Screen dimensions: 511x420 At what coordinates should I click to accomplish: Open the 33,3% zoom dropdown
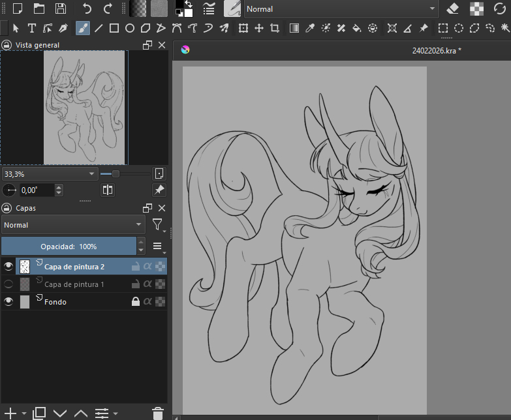pos(50,174)
